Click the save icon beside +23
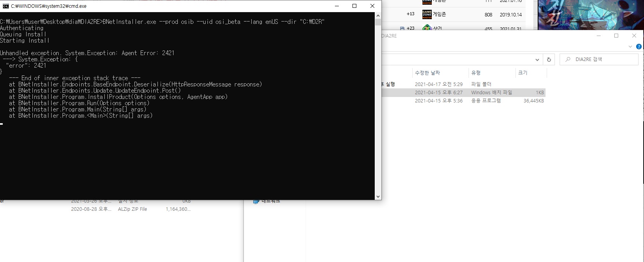This screenshot has width=644, height=262. tap(402, 29)
